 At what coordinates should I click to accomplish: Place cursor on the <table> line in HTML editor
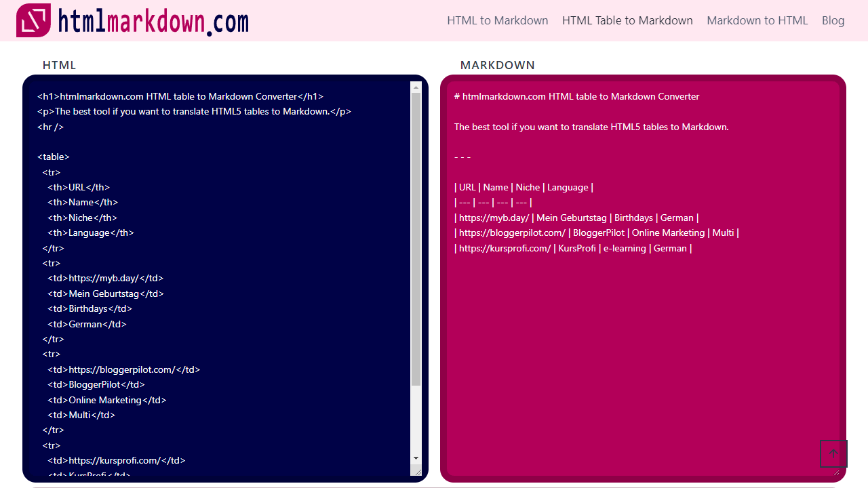[x=54, y=157]
